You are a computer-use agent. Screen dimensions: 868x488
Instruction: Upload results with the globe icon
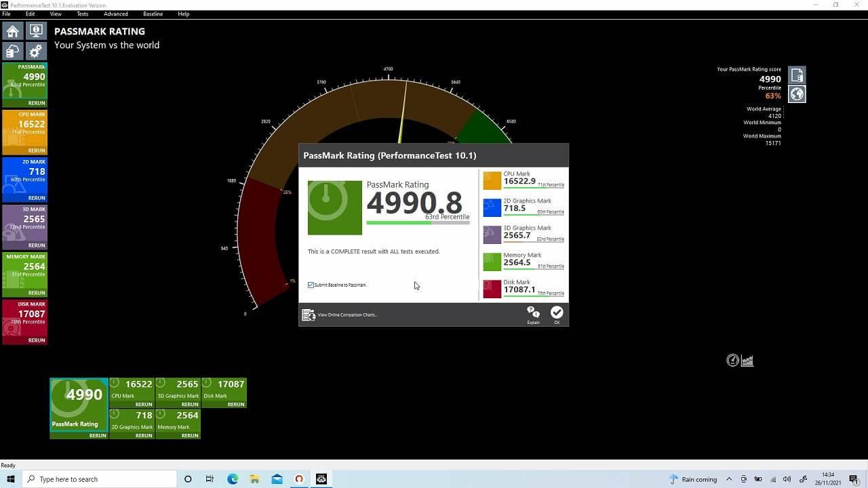coord(796,95)
